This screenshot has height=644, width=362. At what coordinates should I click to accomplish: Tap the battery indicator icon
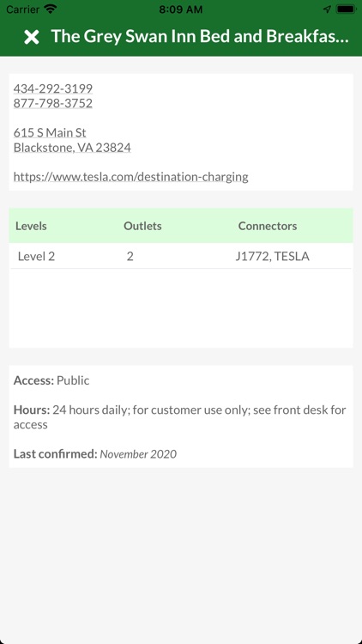[346, 9]
